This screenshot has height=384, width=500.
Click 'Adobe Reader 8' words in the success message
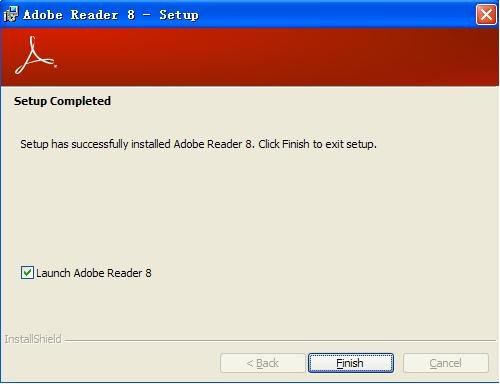(212, 144)
